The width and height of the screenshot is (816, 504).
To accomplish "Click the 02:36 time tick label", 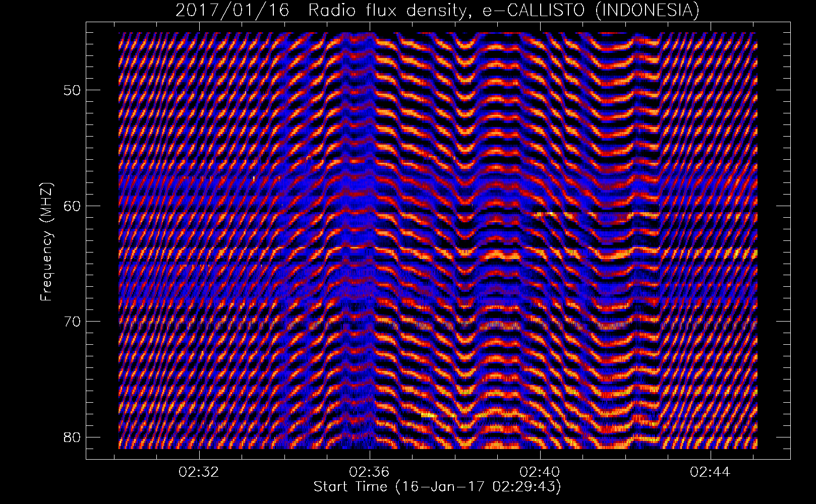I will coord(370,472).
